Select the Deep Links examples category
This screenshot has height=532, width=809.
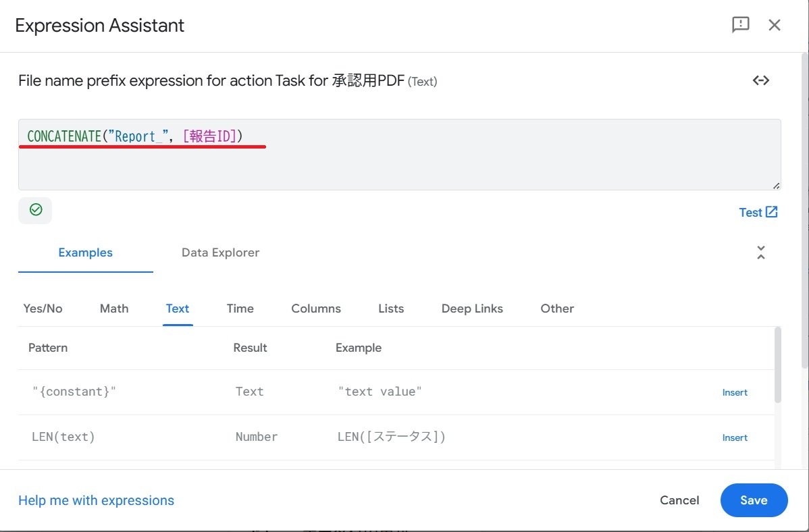click(472, 309)
